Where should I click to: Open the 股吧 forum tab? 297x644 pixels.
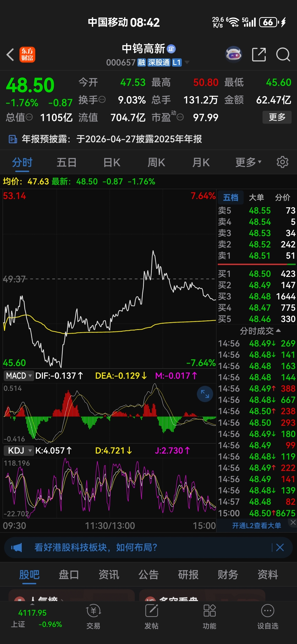click(29, 575)
